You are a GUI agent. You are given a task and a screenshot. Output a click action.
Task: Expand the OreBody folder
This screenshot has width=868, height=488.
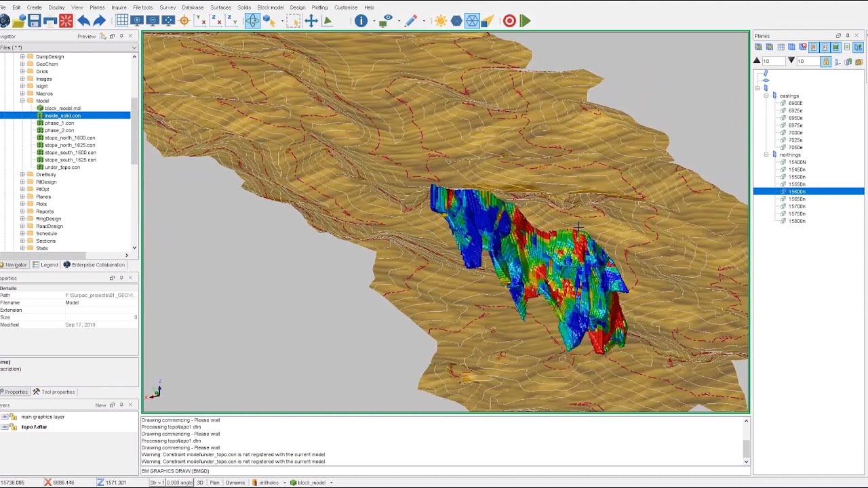point(22,175)
